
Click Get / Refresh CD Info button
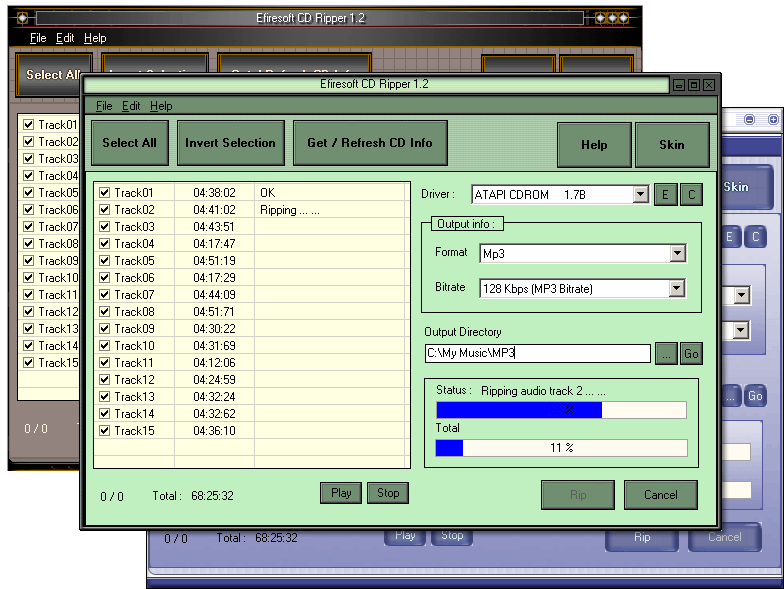point(370,143)
